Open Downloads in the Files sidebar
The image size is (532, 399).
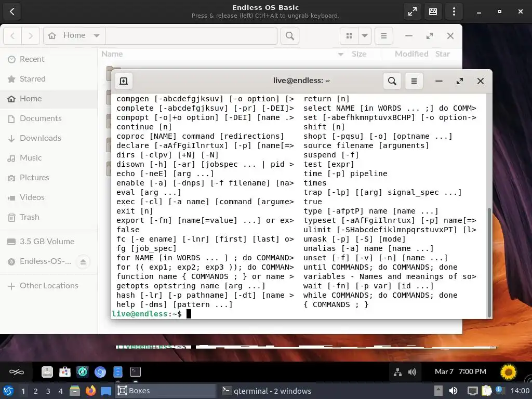(x=49, y=138)
